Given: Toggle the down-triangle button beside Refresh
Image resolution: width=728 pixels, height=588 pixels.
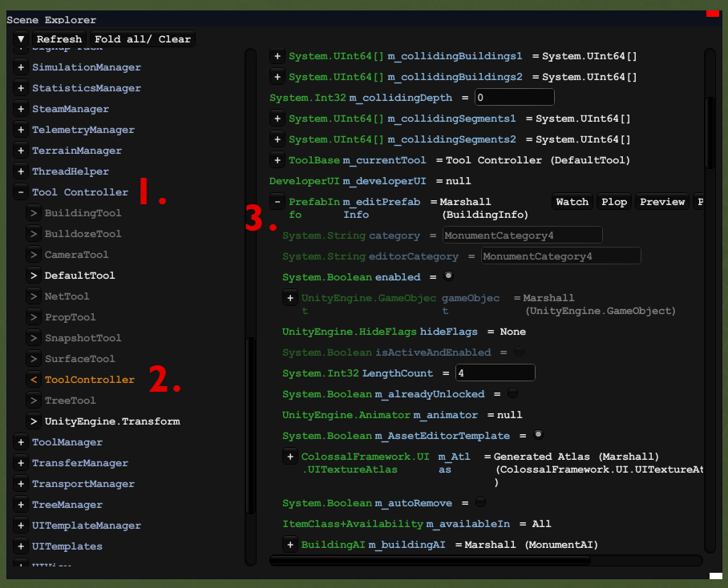Looking at the screenshot, I should [21, 39].
